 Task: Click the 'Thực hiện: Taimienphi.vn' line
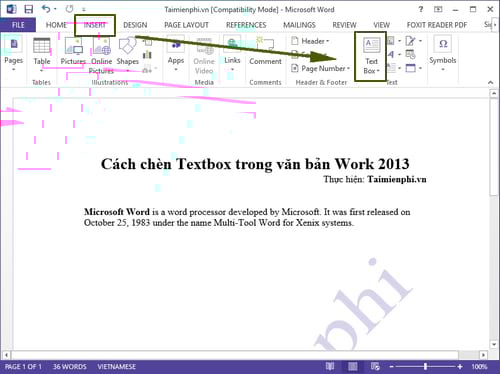click(375, 179)
